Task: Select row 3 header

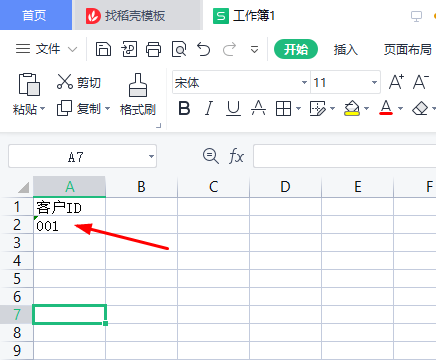Action: point(17,243)
